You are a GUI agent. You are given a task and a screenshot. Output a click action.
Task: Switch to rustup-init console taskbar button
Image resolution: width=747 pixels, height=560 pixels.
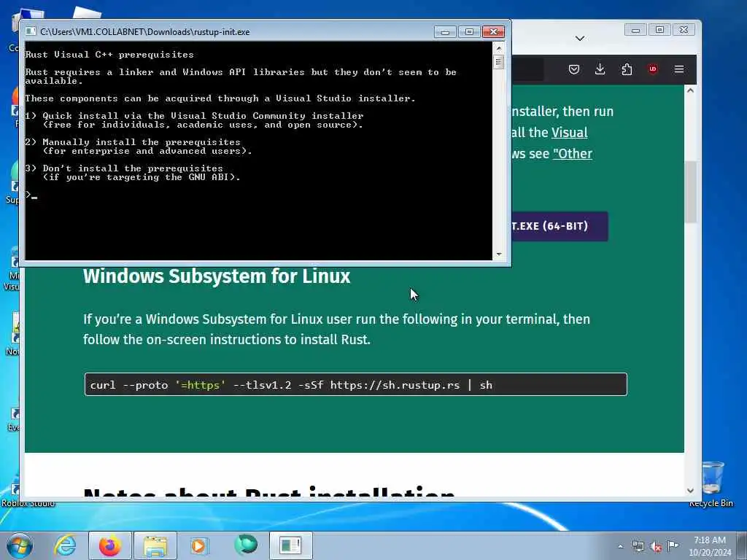tap(291, 545)
